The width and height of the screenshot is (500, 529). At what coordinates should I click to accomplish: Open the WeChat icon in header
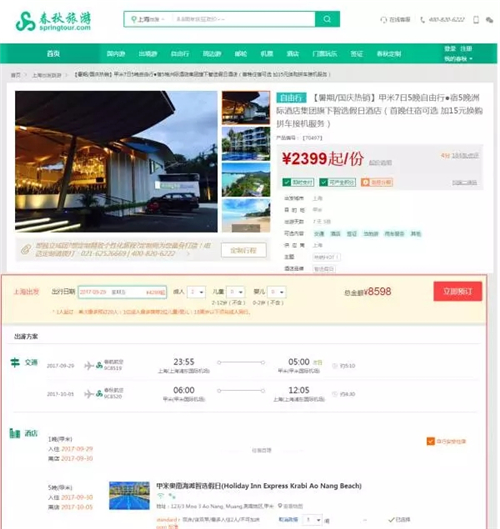[x=489, y=20]
